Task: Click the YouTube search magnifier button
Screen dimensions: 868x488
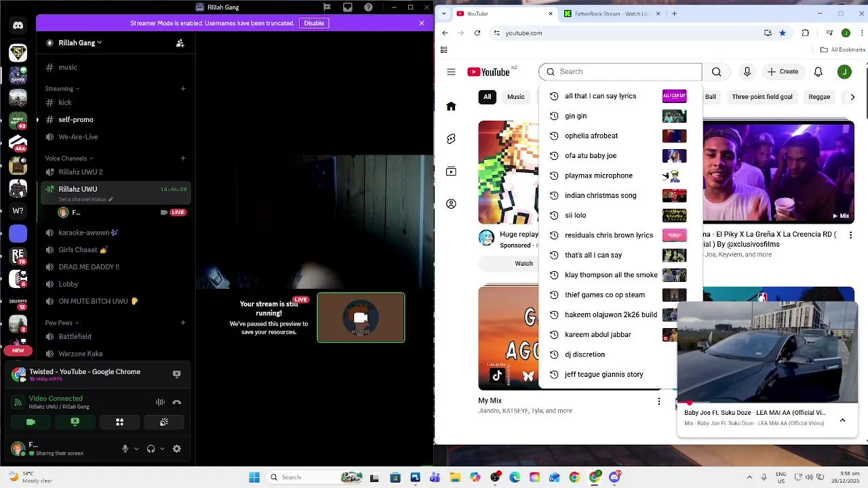Action: click(x=717, y=72)
